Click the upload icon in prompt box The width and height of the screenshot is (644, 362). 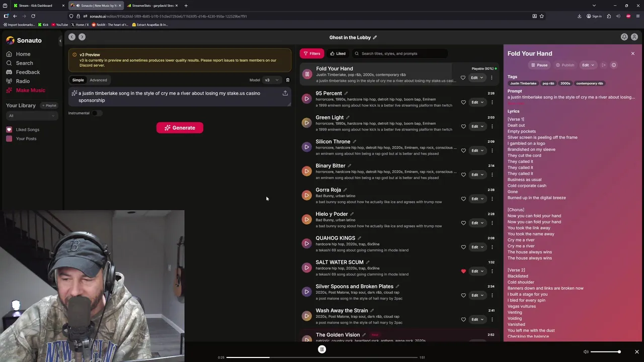point(285,93)
